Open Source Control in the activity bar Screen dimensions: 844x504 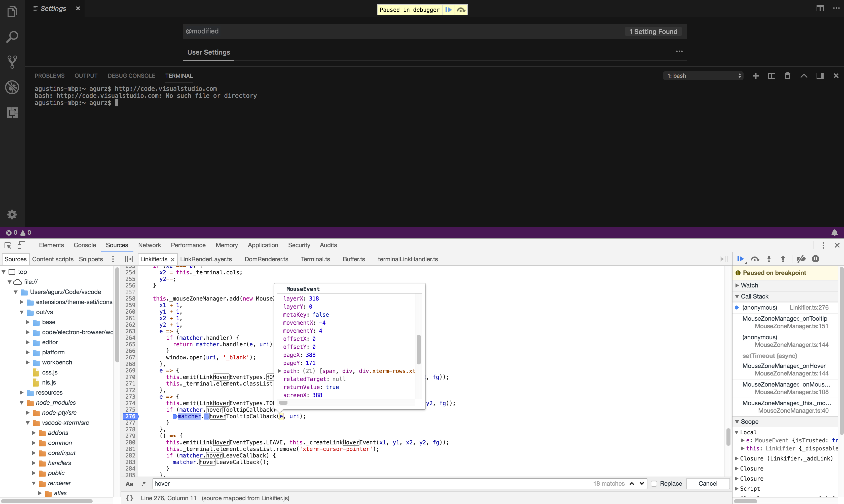[12, 62]
